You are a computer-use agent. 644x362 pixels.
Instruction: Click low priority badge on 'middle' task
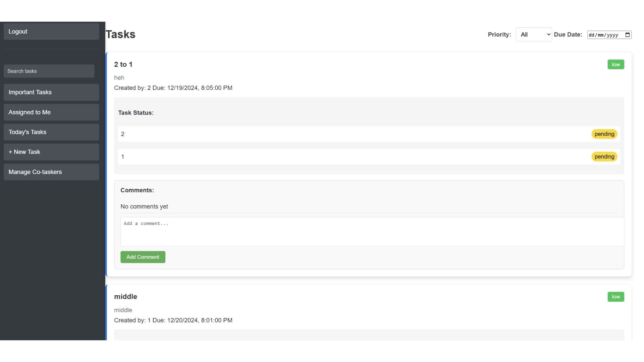click(x=616, y=297)
